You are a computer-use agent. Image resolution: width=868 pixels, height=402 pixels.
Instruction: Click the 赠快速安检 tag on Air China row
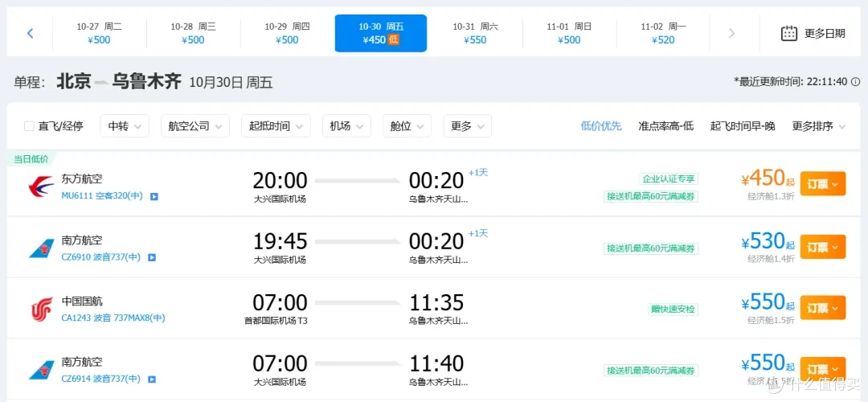pos(674,309)
